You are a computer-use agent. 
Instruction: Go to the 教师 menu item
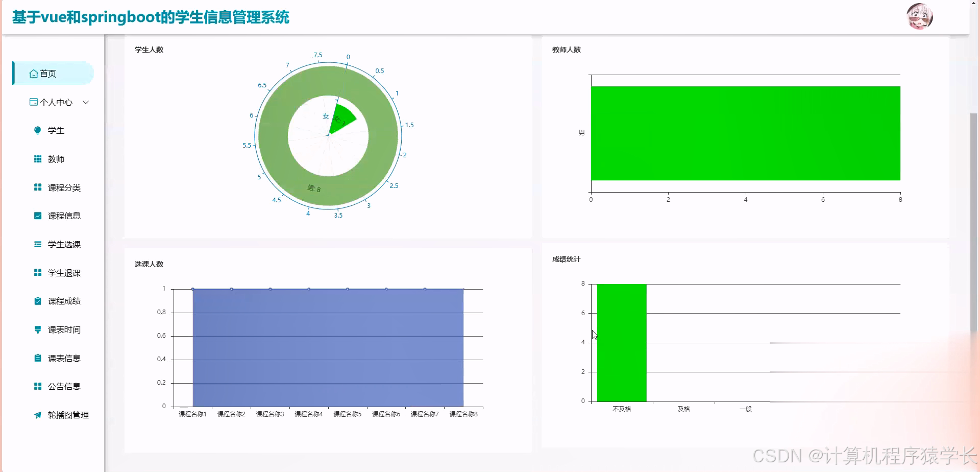coord(53,159)
